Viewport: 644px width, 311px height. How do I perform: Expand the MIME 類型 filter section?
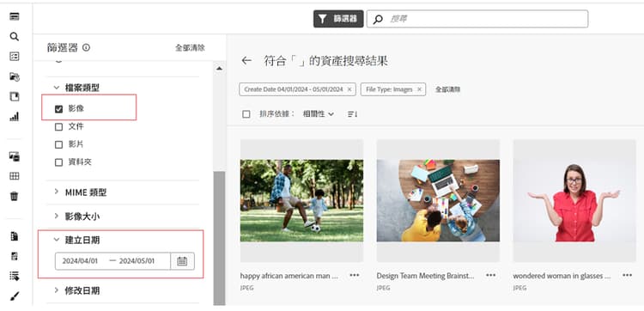point(57,192)
